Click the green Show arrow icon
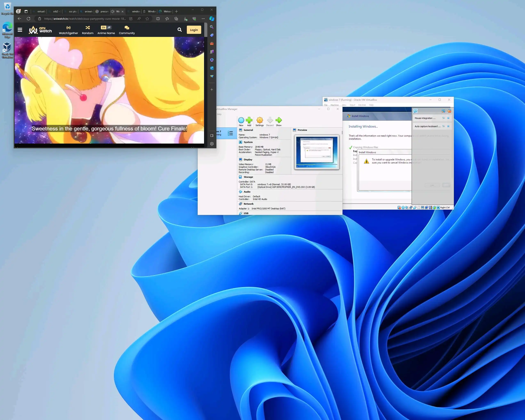The width and height of the screenshot is (525, 420). coord(278,120)
